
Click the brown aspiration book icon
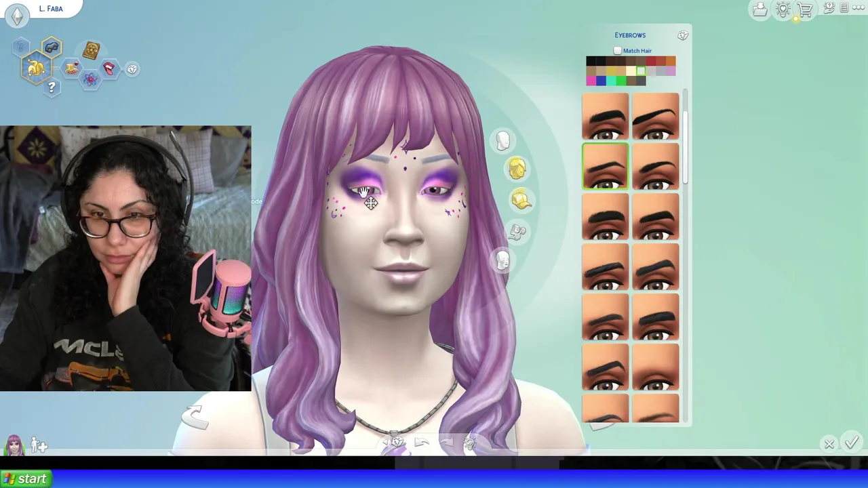pyautogui.click(x=91, y=50)
